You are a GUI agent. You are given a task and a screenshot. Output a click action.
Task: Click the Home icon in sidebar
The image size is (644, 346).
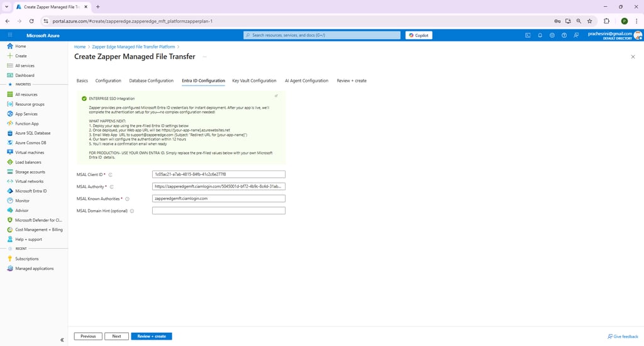(10, 46)
